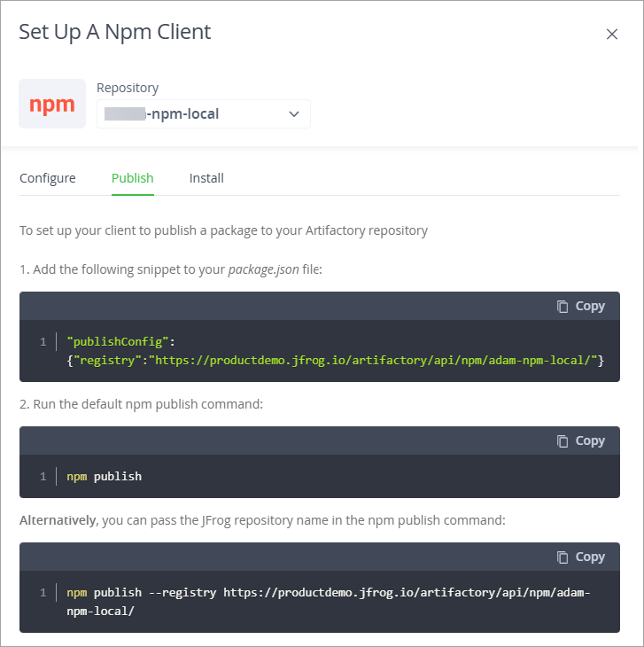The image size is (644, 647).
Task: Click the 'npm publish --registry' command line
Action: coord(328,593)
